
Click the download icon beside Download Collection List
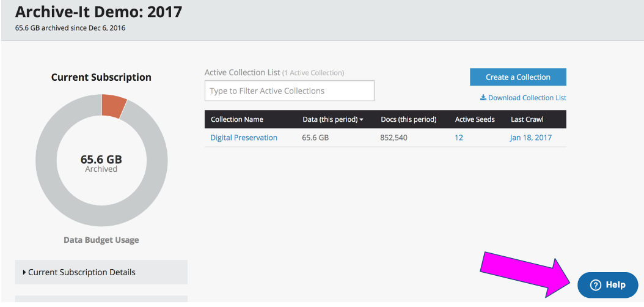coord(483,98)
